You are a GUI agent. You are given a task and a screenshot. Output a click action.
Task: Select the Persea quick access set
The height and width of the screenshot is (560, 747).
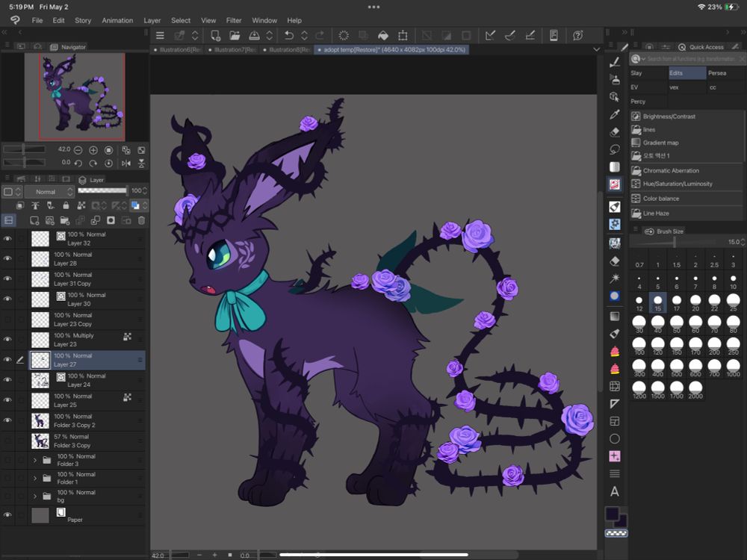(725, 73)
